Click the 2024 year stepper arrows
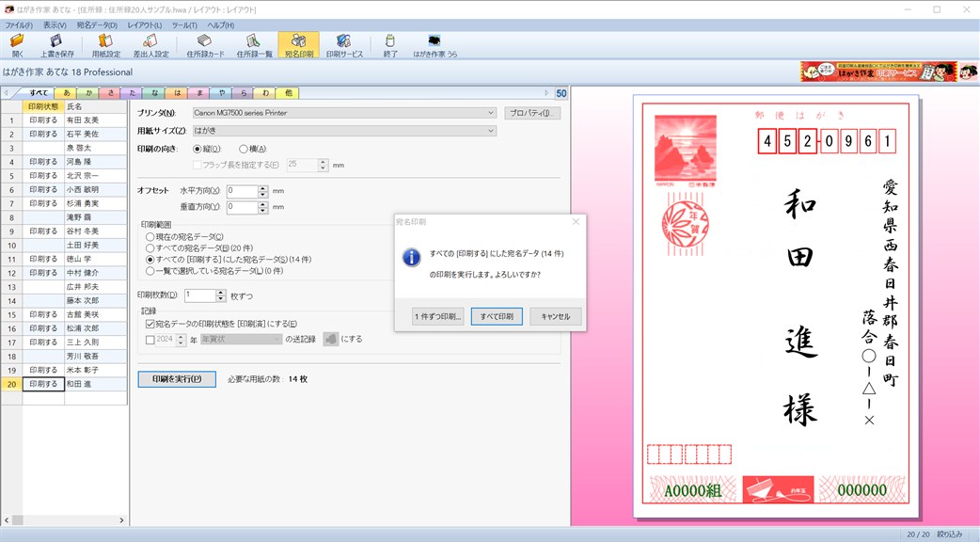980x542 pixels. (182, 340)
